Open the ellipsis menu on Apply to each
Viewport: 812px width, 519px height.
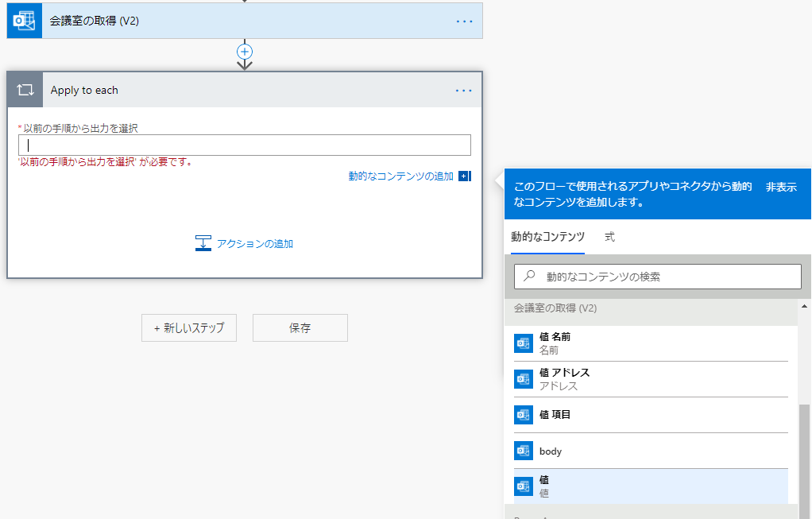pos(463,91)
